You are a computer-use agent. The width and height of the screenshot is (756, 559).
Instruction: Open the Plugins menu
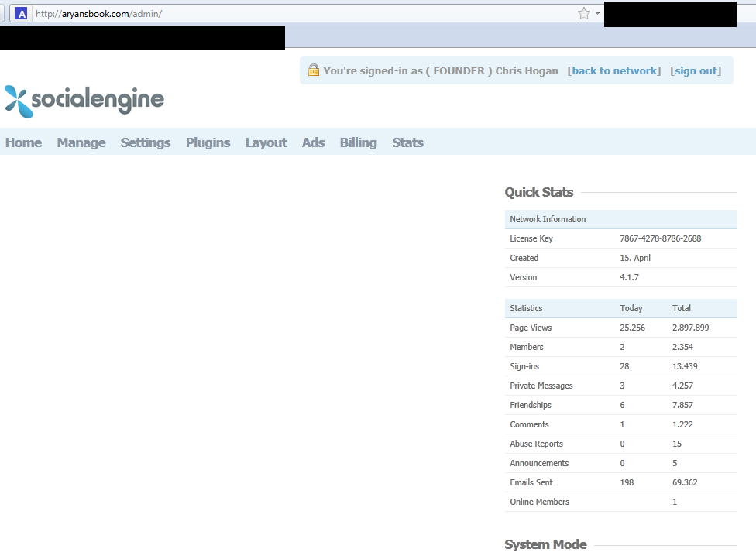point(208,142)
